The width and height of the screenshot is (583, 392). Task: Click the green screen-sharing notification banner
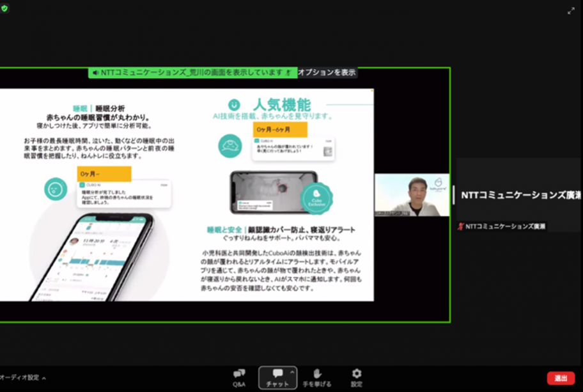192,72
